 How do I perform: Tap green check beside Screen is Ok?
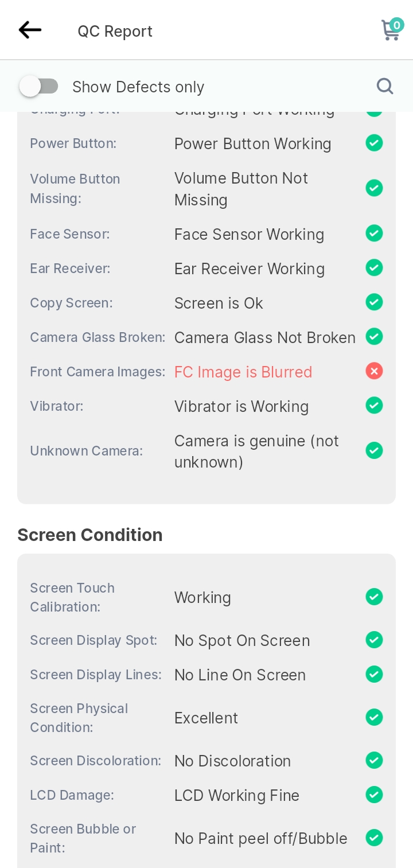tap(374, 302)
